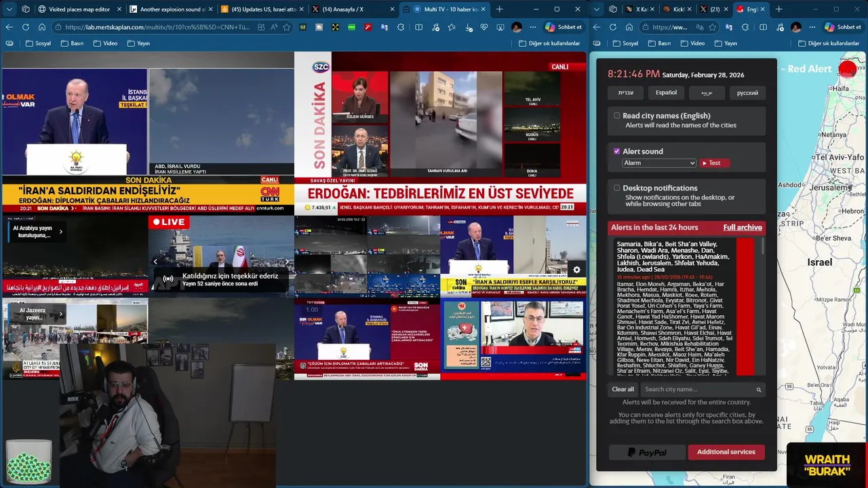Viewport: 868px width, 488px height.
Task: Open Full archive link
Action: [743, 228]
